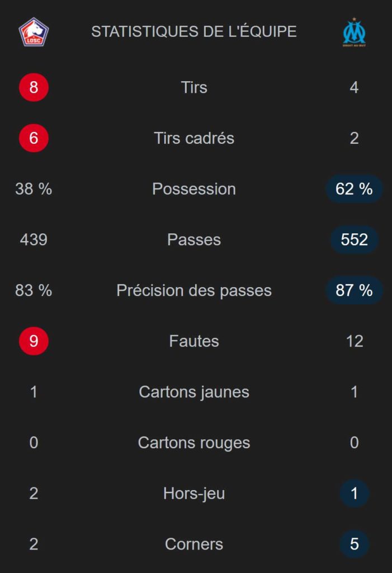Open the Tirs cadrés stat label

pyautogui.click(x=194, y=138)
